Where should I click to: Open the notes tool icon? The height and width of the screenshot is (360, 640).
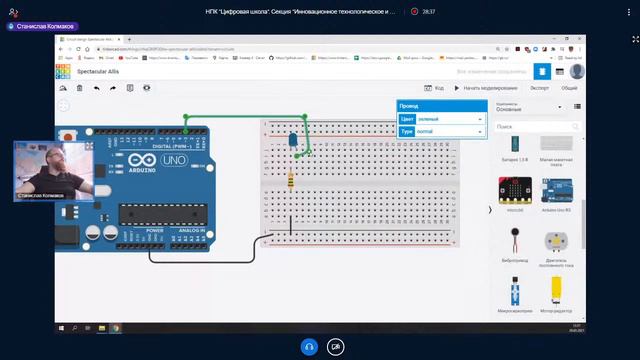pyautogui.click(x=130, y=88)
